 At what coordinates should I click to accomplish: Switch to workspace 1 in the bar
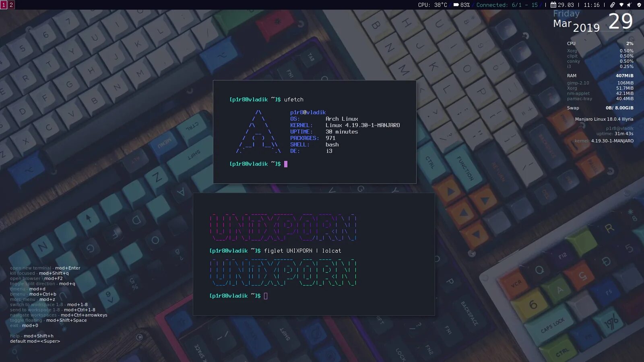click(x=4, y=5)
